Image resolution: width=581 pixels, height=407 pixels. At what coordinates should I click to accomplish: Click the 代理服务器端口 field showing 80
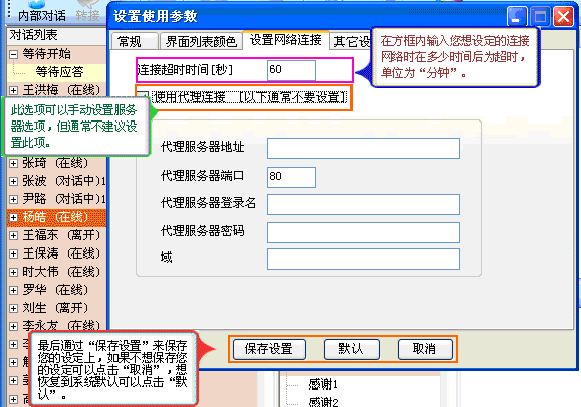tap(291, 177)
